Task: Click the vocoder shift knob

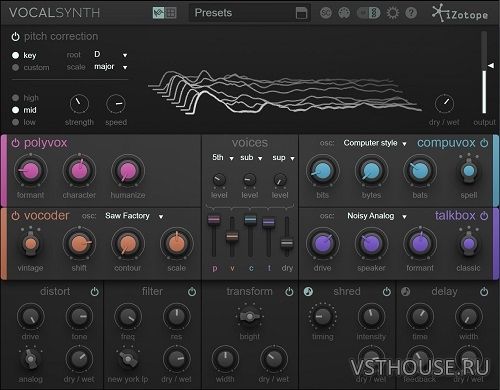Action: point(79,243)
